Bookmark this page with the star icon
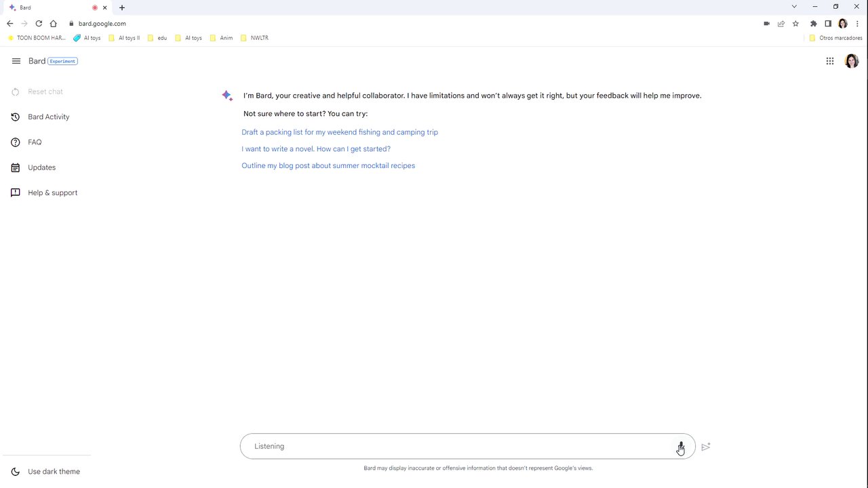Screen dimensions: 868x488 (x=795, y=24)
